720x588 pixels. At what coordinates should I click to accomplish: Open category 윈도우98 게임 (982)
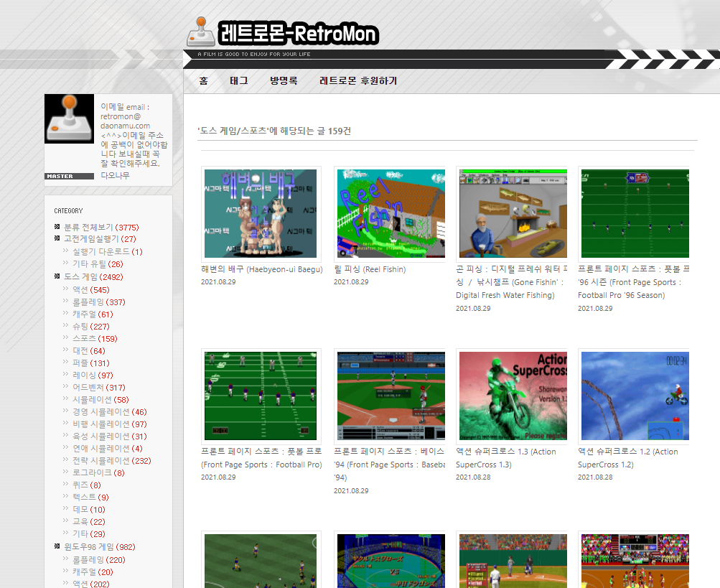click(100, 547)
